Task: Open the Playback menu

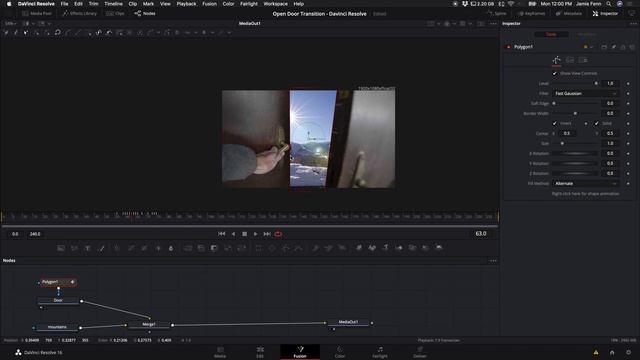Action: coord(186,4)
